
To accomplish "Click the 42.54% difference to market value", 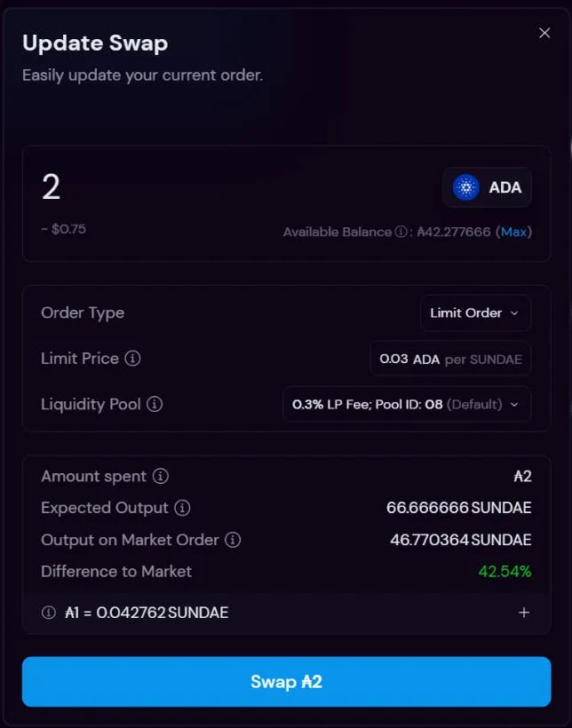I will click(x=504, y=571).
